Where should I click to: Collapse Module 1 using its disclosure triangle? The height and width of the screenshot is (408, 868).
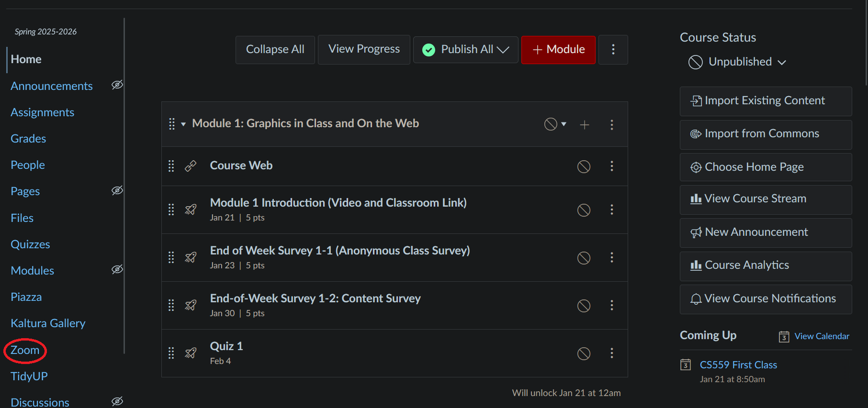(183, 124)
